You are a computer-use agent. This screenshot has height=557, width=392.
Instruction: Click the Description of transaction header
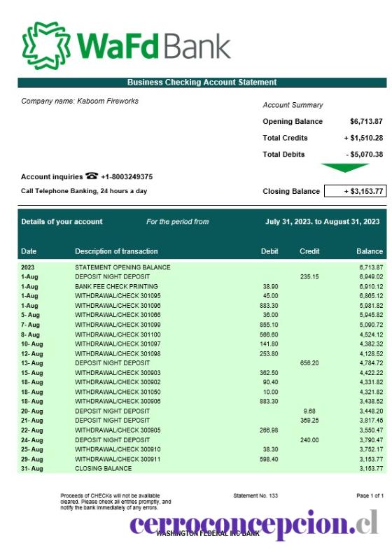[116, 251]
